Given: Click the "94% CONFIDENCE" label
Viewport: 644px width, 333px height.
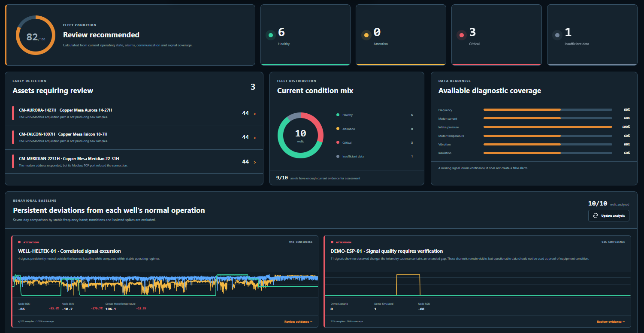Looking at the screenshot, I should 301,242.
